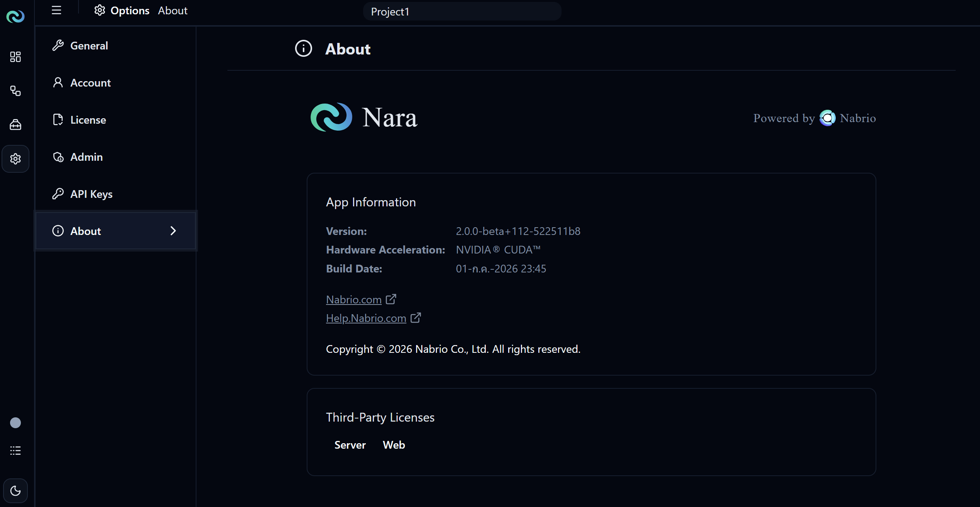Click the large Nara logo on About page
This screenshot has width=980, height=507.
click(x=331, y=117)
